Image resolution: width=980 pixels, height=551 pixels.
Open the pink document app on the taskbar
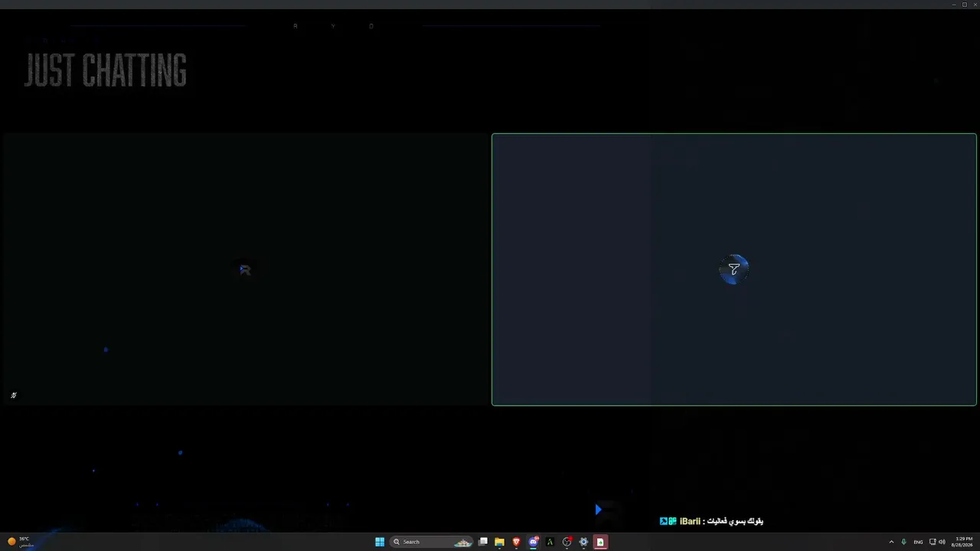tap(600, 542)
